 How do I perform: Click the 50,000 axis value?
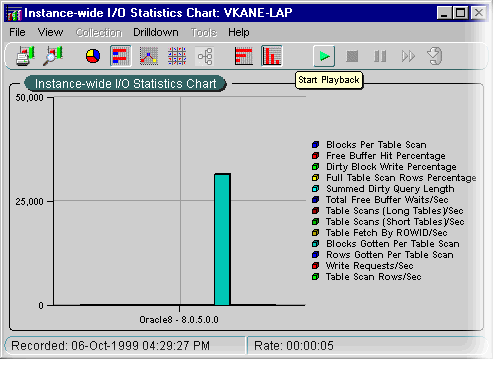(x=29, y=98)
